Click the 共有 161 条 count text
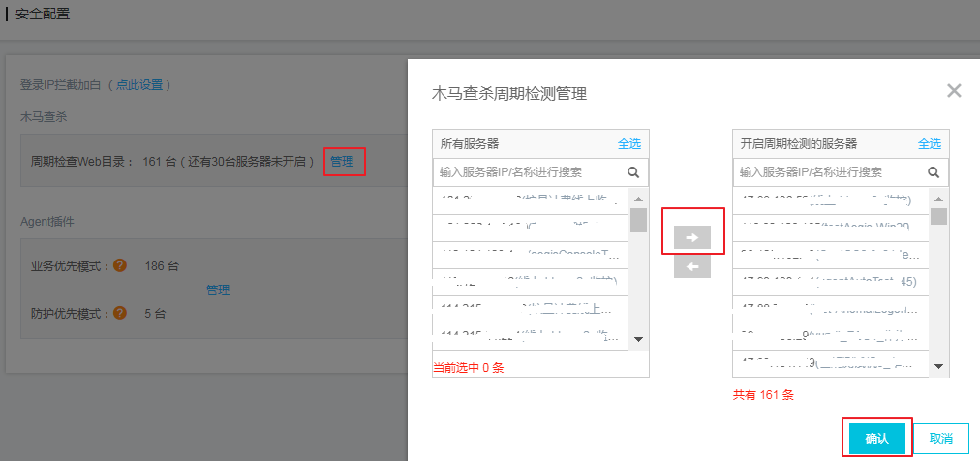Image resolution: width=980 pixels, height=461 pixels. click(x=763, y=395)
